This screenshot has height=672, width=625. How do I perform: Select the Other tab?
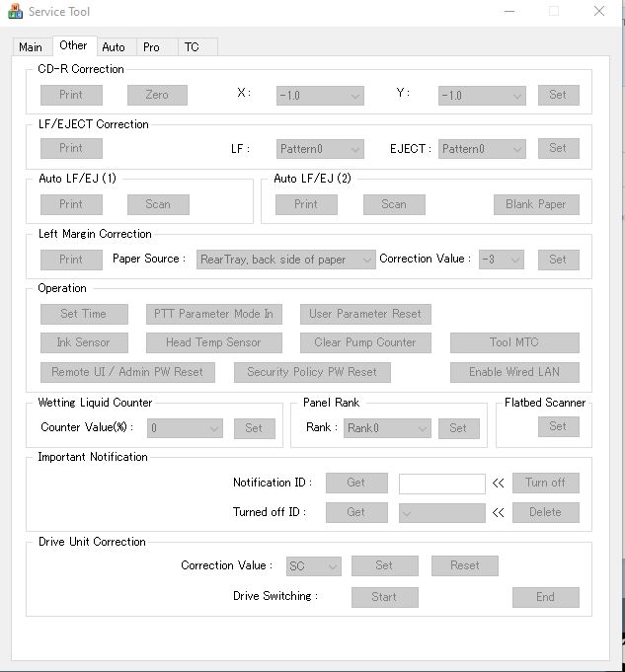click(x=74, y=45)
